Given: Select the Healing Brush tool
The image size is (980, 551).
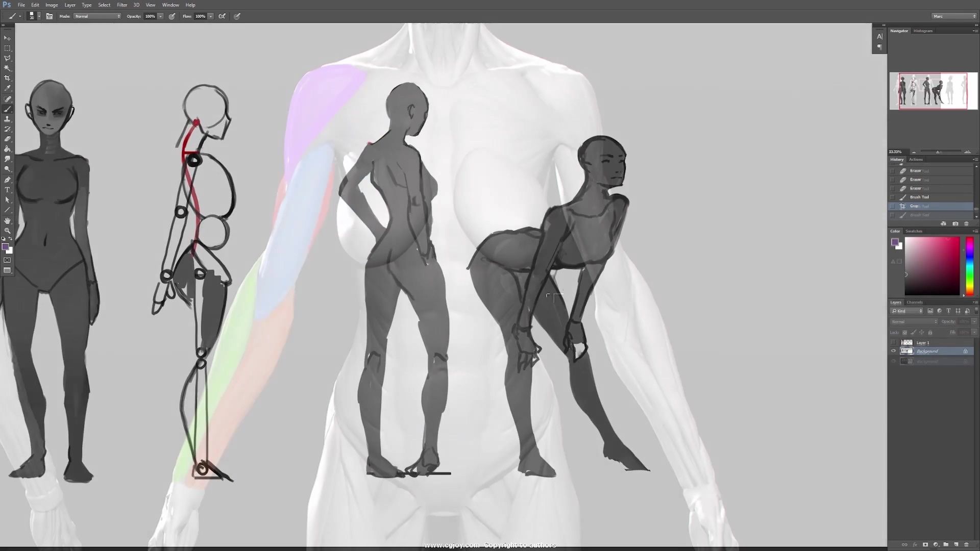Looking at the screenshot, I should 7,99.
